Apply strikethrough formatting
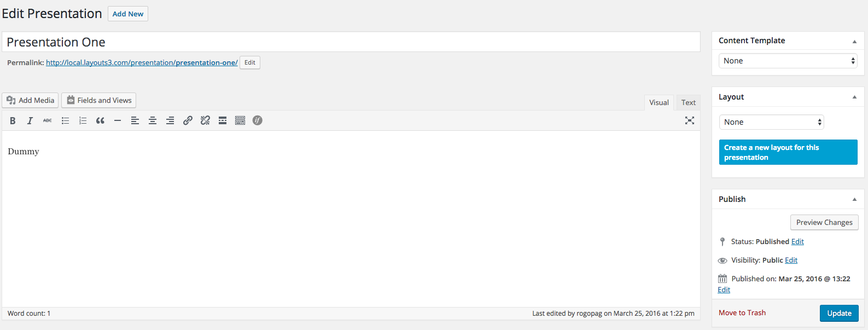 pyautogui.click(x=48, y=120)
